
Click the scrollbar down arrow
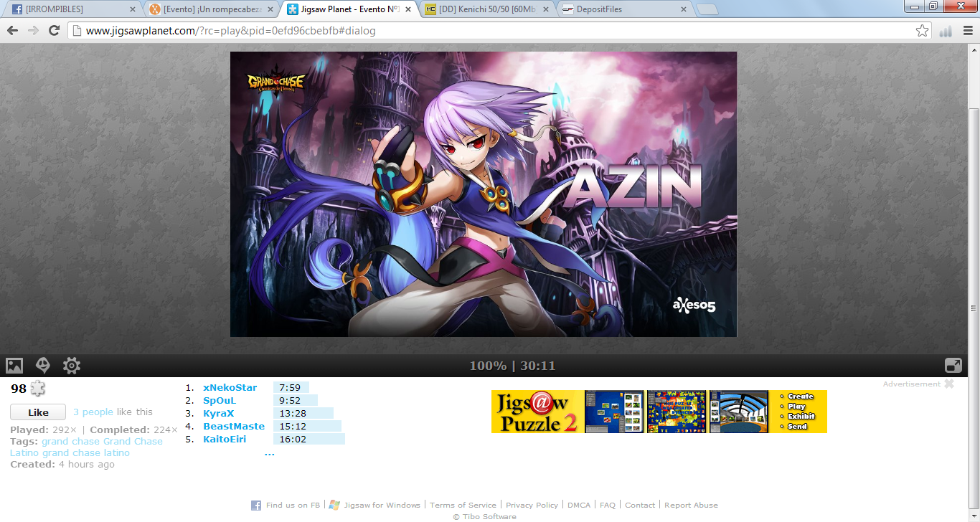tap(974, 516)
